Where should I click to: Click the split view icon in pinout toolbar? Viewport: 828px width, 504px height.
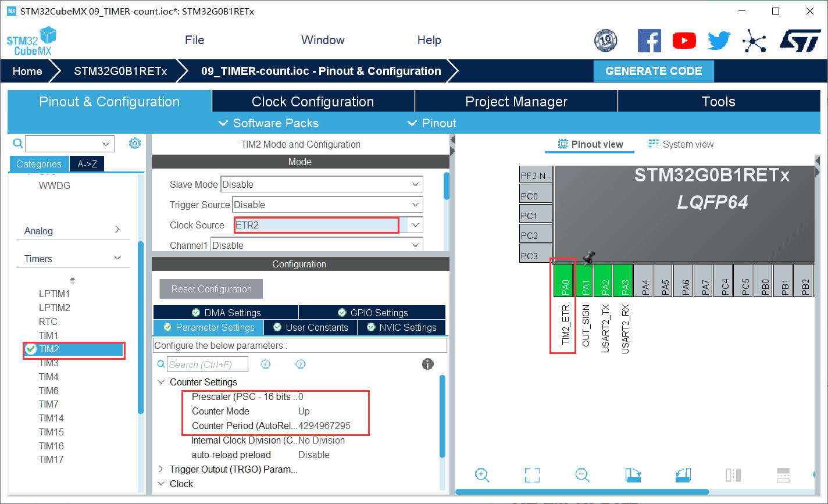[x=733, y=475]
